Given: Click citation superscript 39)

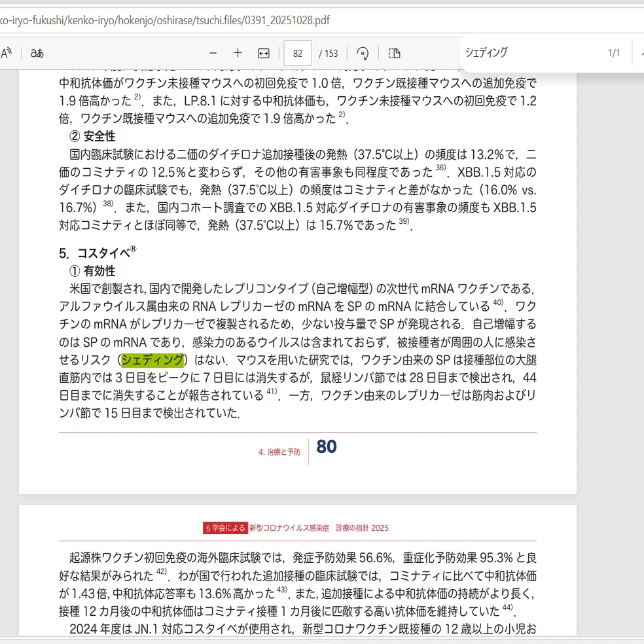Looking at the screenshot, I should tap(404, 221).
